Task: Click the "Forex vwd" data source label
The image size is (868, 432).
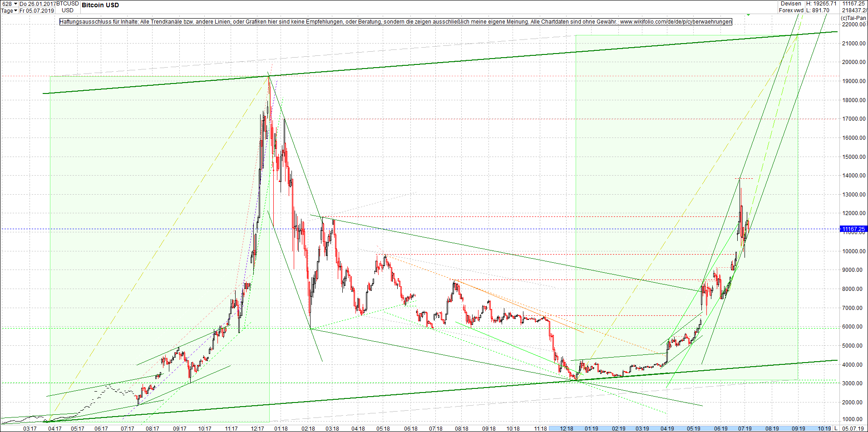Action: [791, 10]
